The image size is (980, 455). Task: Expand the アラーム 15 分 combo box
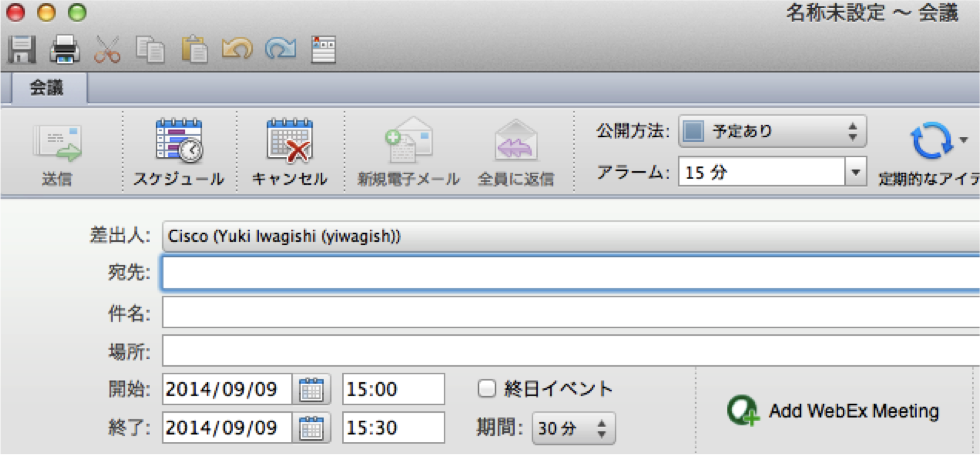(854, 172)
